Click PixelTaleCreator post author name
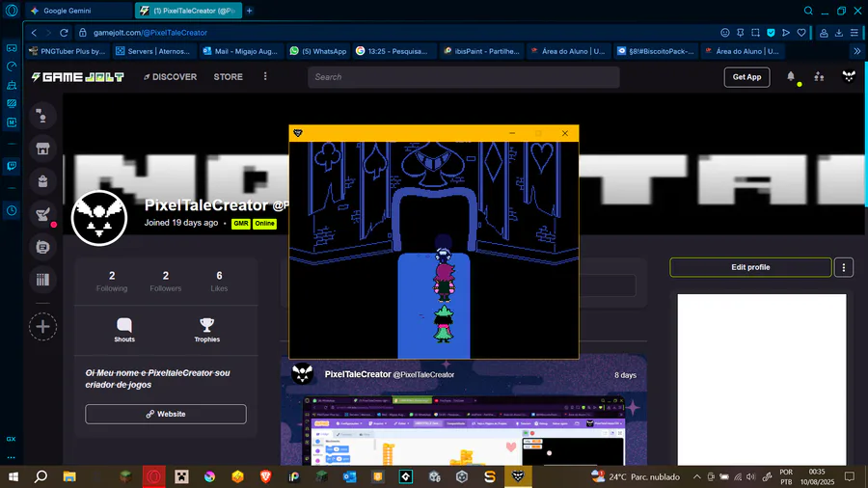Screen dimensions: 868x488 (x=358, y=374)
